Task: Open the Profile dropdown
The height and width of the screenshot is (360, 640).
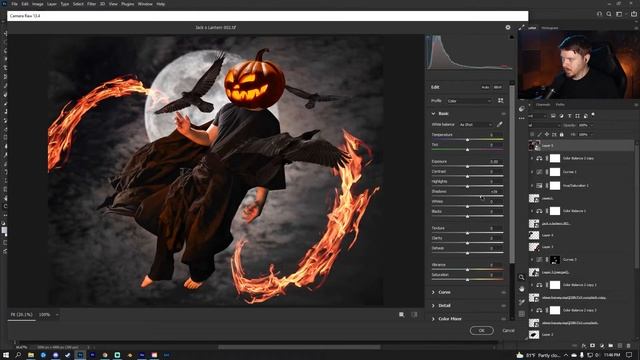Action: point(469,101)
